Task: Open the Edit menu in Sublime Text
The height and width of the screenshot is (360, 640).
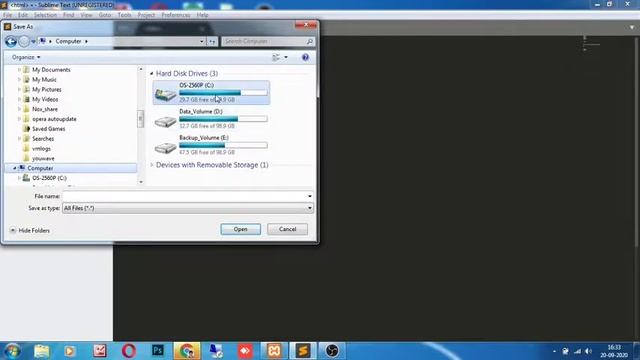Action: (x=23, y=15)
